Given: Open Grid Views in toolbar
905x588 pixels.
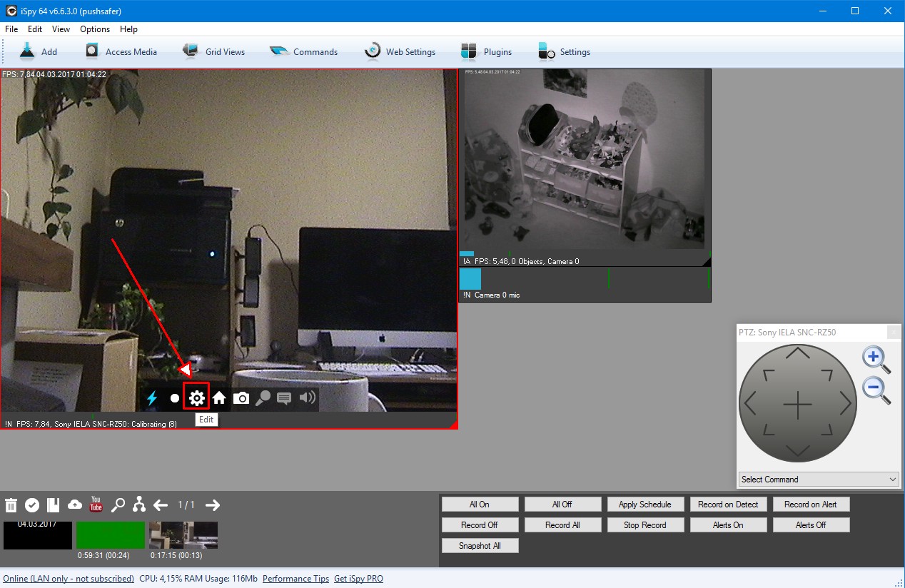Looking at the screenshot, I should pos(213,51).
